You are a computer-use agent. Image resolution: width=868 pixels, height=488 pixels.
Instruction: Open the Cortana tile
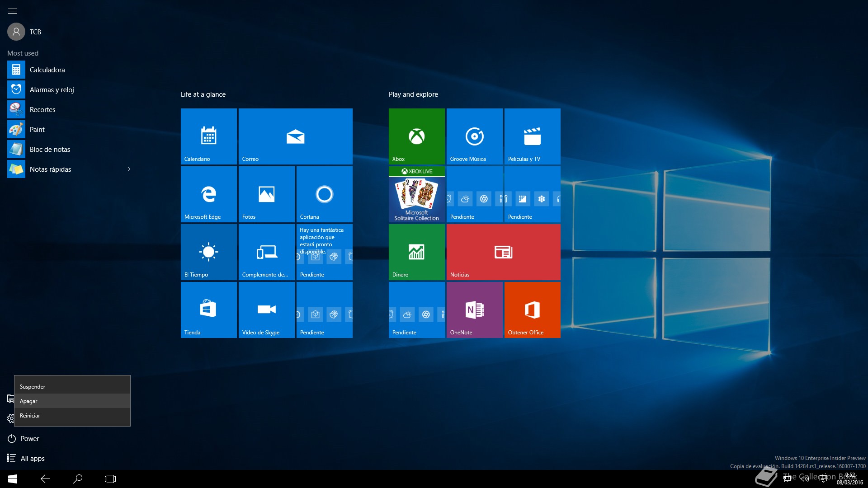coord(325,194)
